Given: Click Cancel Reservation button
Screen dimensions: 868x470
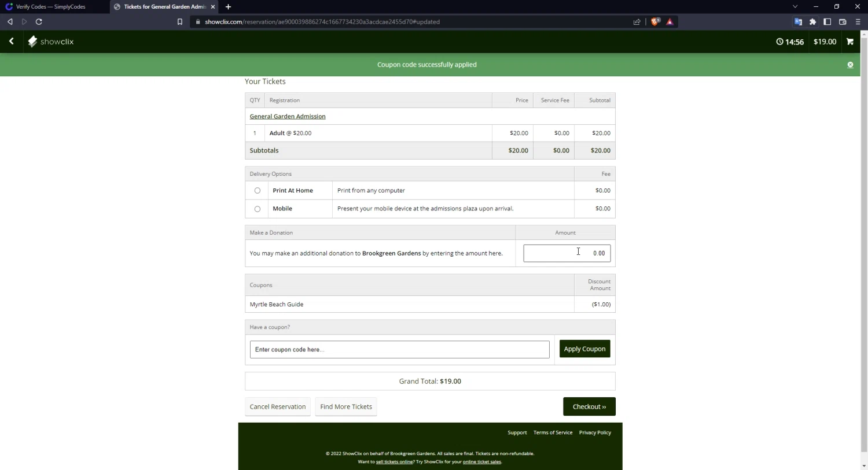Looking at the screenshot, I should [x=278, y=406].
